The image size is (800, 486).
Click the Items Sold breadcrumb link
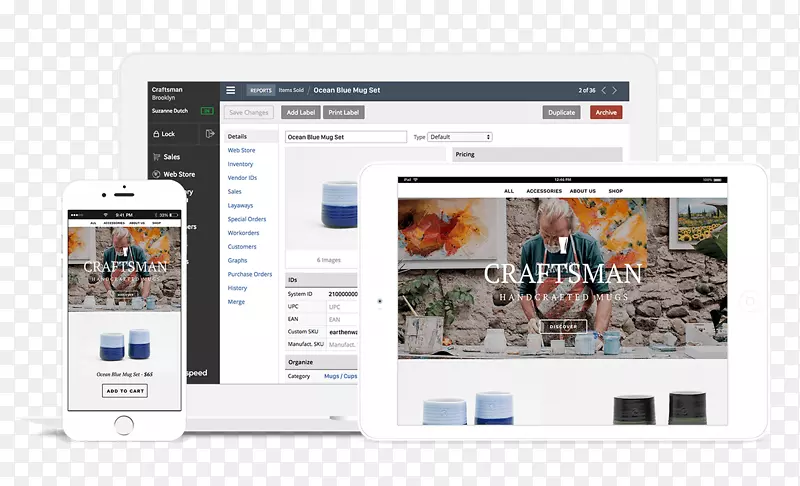(291, 90)
